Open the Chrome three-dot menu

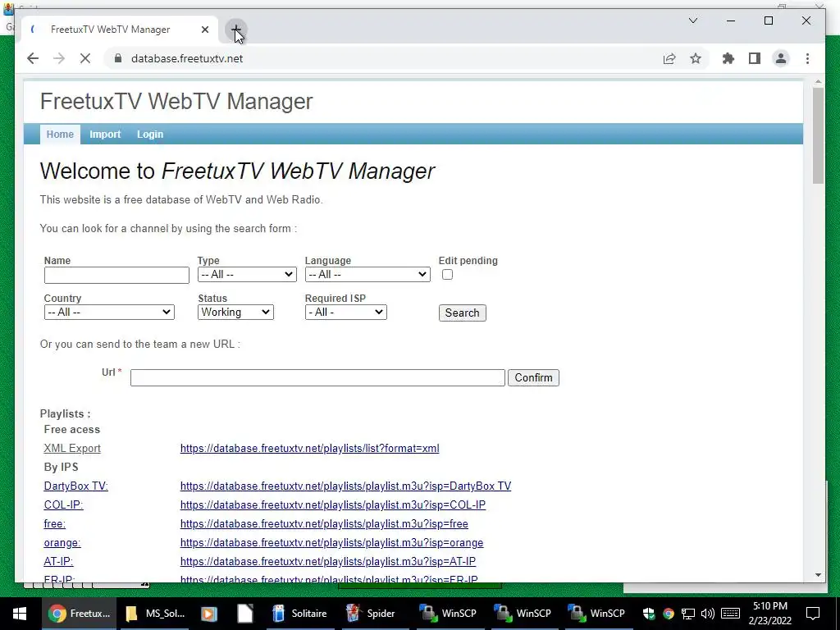[x=807, y=58]
